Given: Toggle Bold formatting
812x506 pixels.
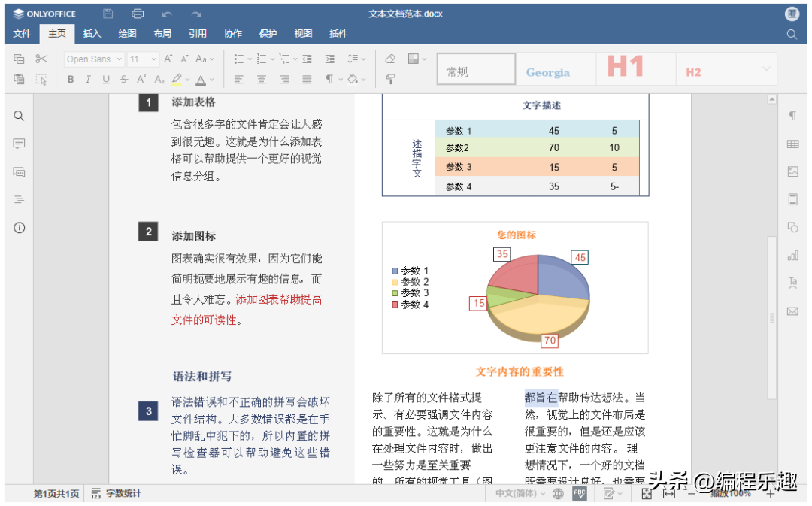Looking at the screenshot, I should pos(71,79).
